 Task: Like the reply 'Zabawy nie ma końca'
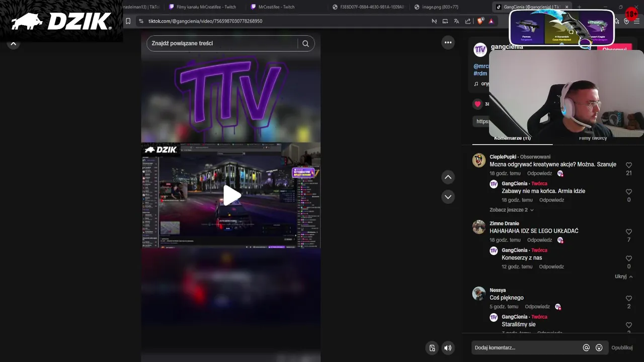pyautogui.click(x=628, y=192)
